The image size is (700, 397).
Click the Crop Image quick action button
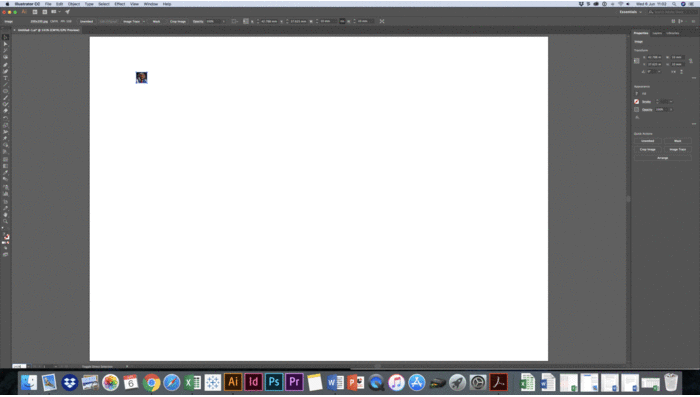coord(647,150)
